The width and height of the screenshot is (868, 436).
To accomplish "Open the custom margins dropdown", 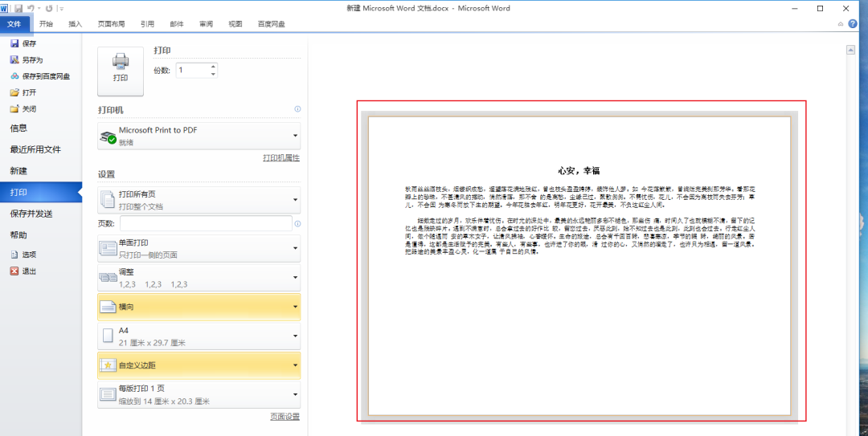I will [x=295, y=365].
